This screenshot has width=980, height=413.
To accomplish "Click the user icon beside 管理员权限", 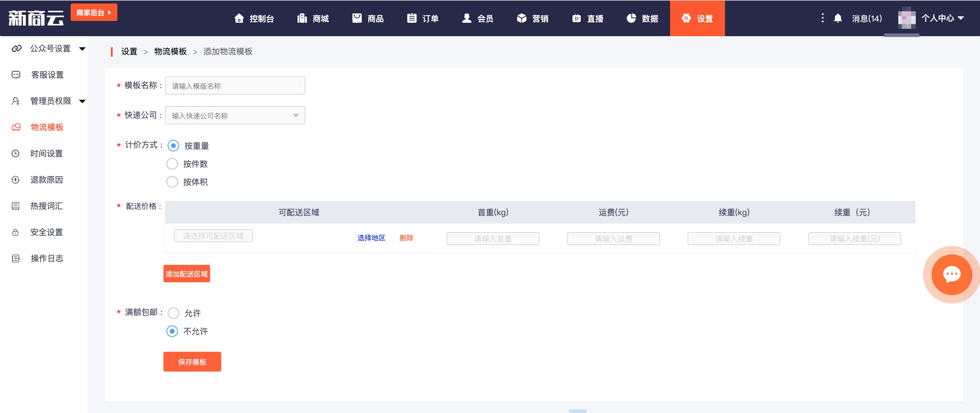I will [x=15, y=101].
